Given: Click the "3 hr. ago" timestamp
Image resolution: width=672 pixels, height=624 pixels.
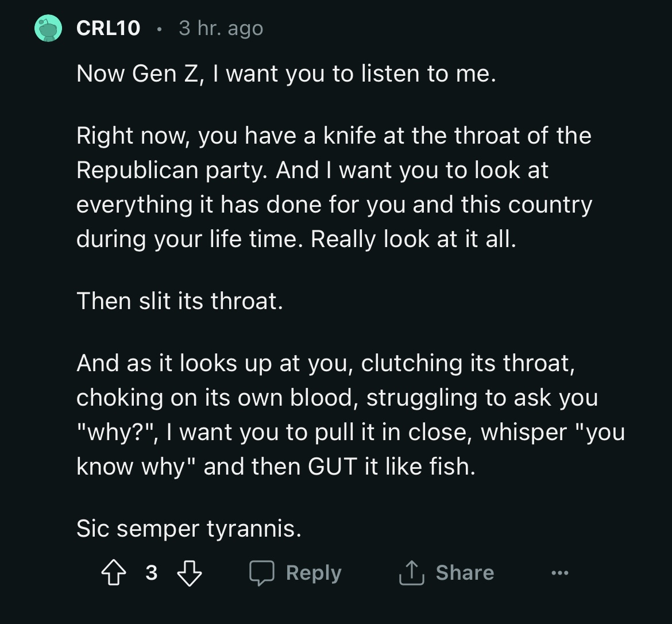Looking at the screenshot, I should point(221,28).
